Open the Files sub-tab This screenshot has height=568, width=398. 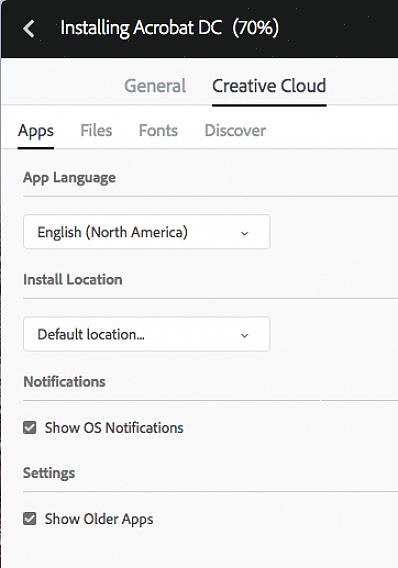click(96, 130)
